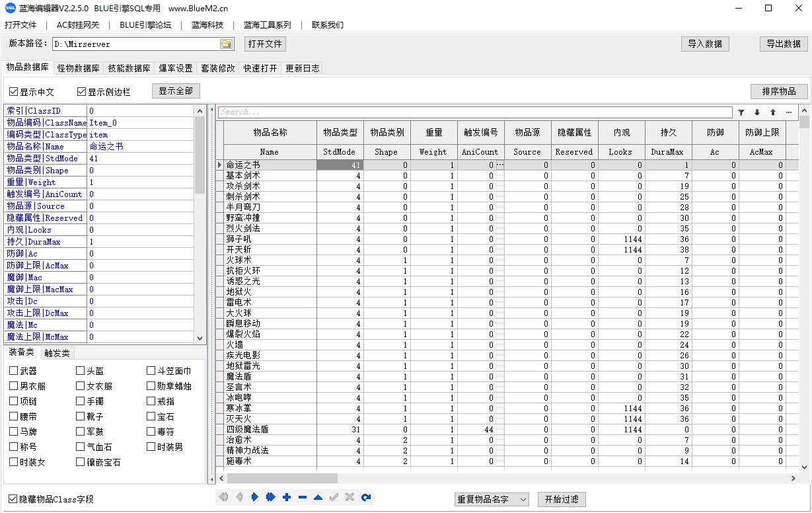Check the 斗笠面巾 equipment filter
The width and height of the screenshot is (812, 513).
tap(151, 371)
